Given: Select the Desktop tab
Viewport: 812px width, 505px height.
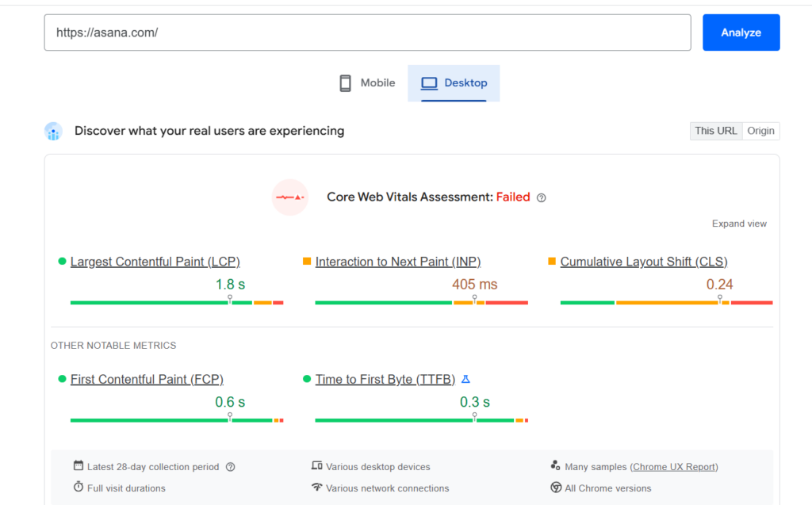Looking at the screenshot, I should pyautogui.click(x=454, y=83).
